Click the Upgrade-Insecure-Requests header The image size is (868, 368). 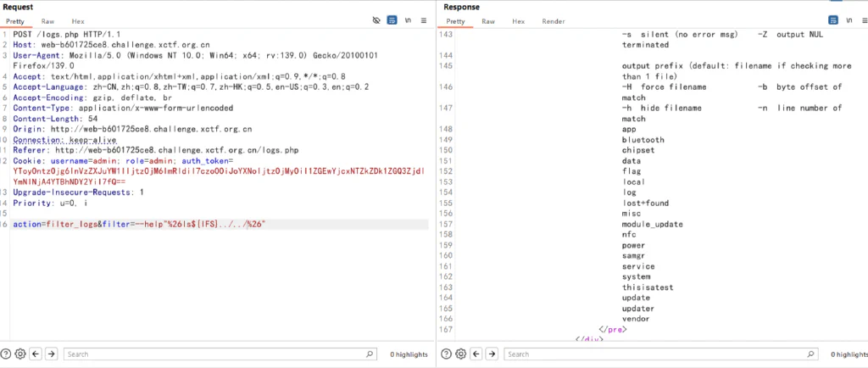[x=78, y=192]
